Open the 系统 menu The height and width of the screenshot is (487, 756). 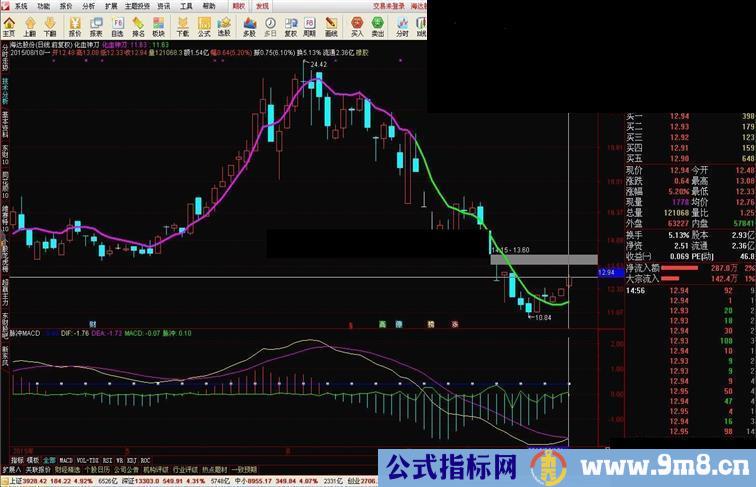pyautogui.click(x=21, y=5)
